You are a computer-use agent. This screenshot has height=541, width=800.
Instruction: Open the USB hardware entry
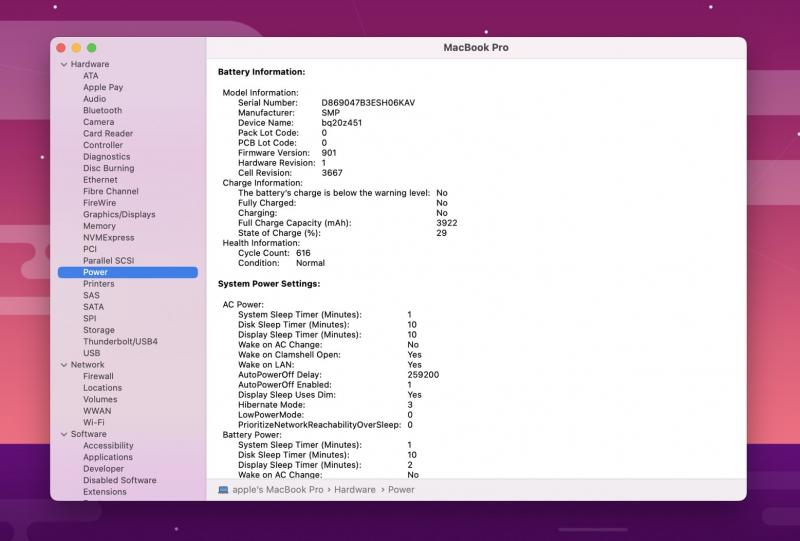[x=91, y=353]
